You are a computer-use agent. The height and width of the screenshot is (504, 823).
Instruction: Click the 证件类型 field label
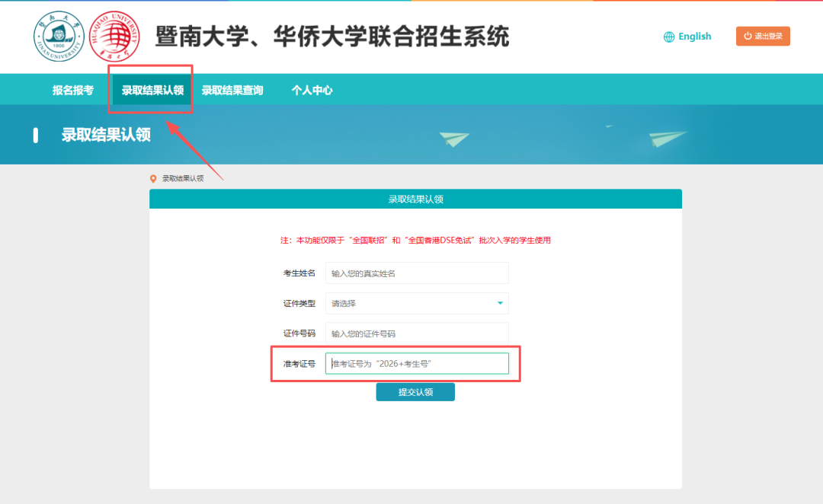299,304
